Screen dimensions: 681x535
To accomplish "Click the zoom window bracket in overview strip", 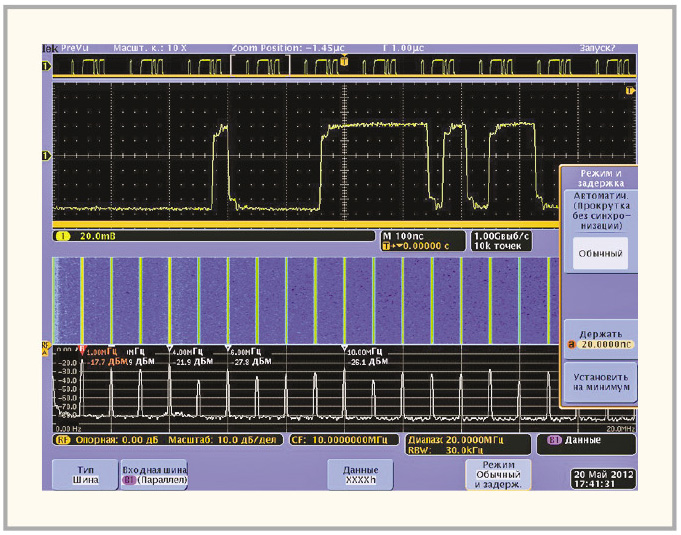I will (260, 65).
